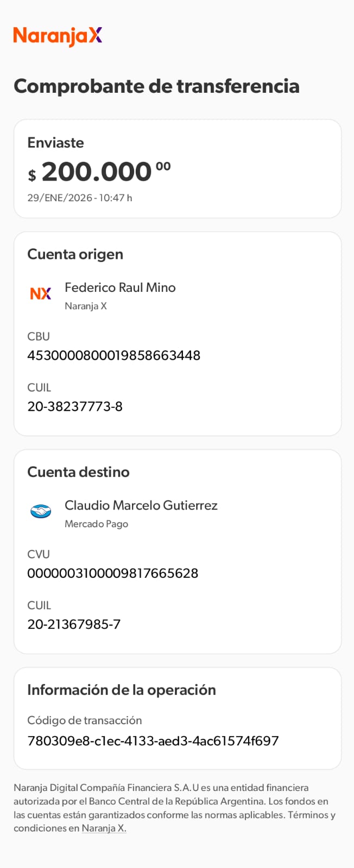
Task: Click the name Claudio Marcelo Gutierrez
Action: [141, 505]
